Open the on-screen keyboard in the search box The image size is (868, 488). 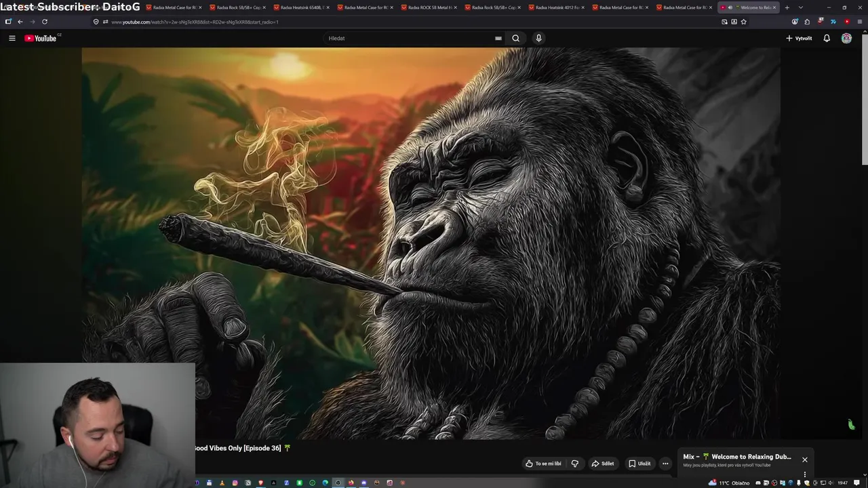tap(498, 38)
